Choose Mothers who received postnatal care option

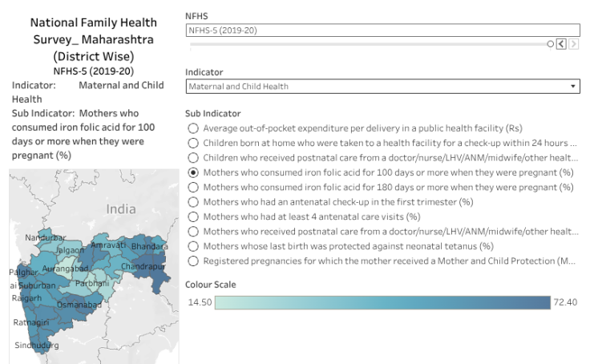pyautogui.click(x=192, y=232)
